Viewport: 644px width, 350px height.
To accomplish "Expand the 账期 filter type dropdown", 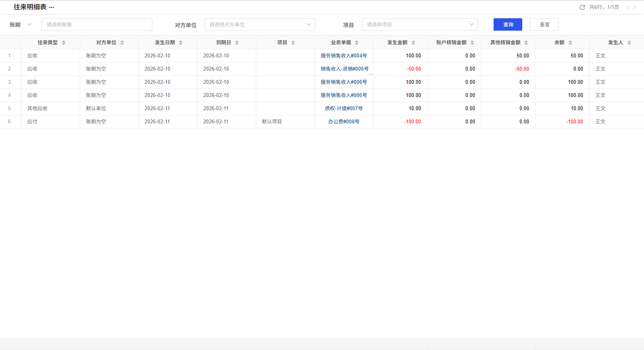I will tap(29, 24).
